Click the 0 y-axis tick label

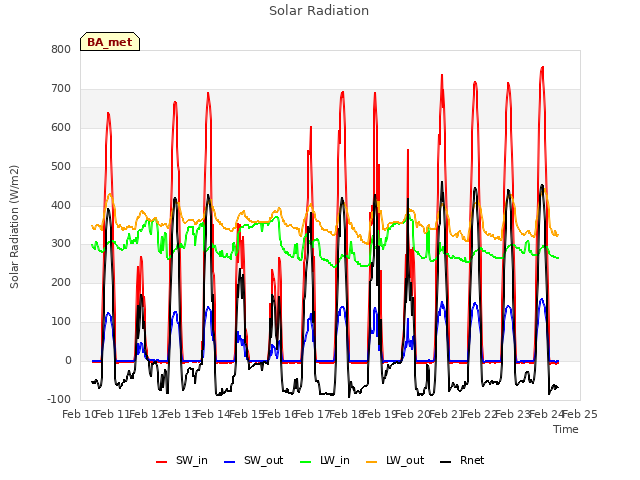pos(68,360)
